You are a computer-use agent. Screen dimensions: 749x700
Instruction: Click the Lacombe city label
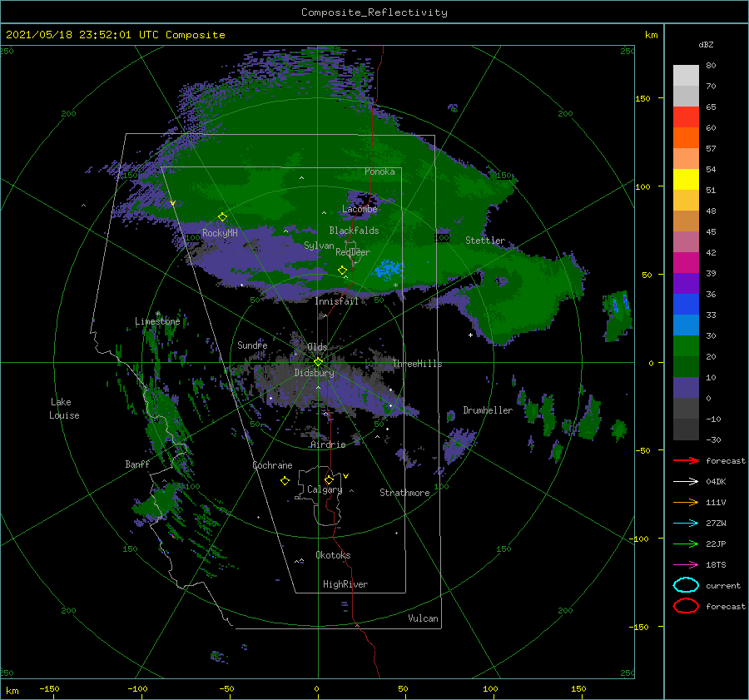click(360, 209)
